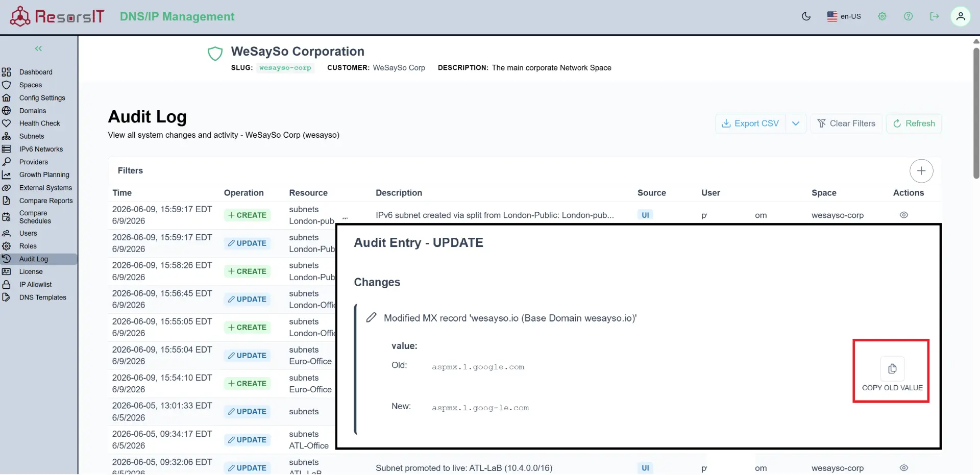The width and height of the screenshot is (980, 475).
Task: Click Export CSV button
Action: pyautogui.click(x=750, y=123)
